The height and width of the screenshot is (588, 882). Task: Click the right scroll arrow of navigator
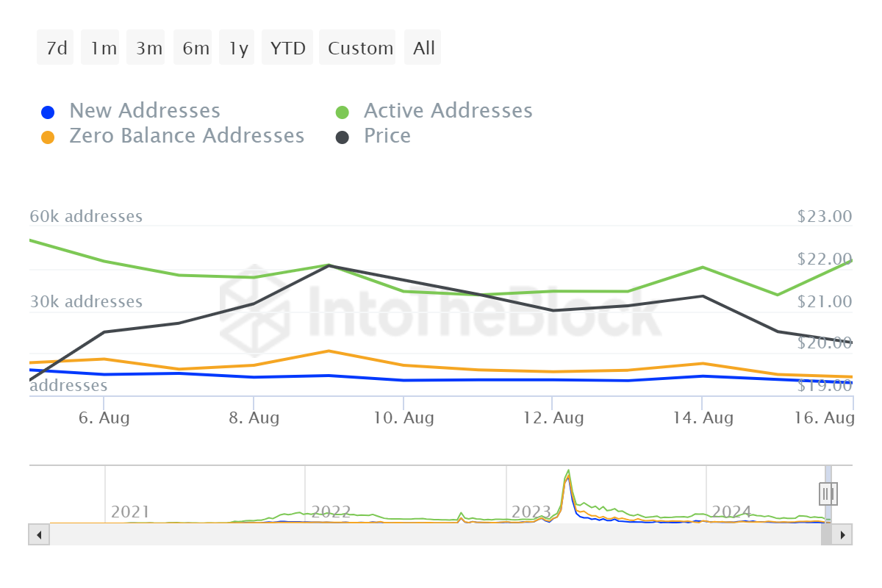842,534
